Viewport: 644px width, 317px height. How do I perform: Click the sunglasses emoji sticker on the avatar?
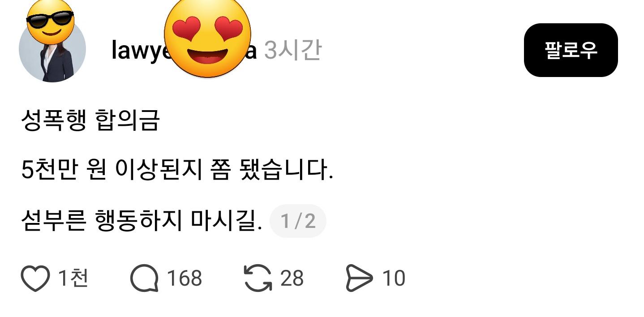pos(50,21)
